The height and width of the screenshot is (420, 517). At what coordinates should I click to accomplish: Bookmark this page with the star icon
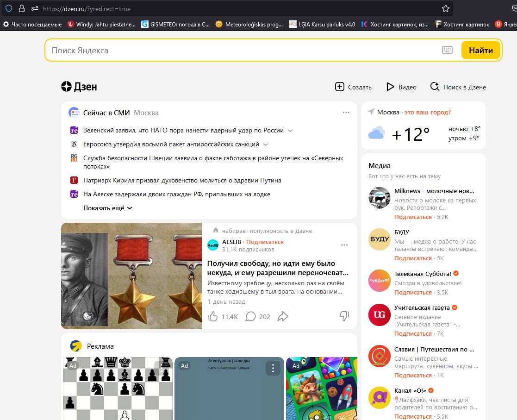(x=445, y=9)
